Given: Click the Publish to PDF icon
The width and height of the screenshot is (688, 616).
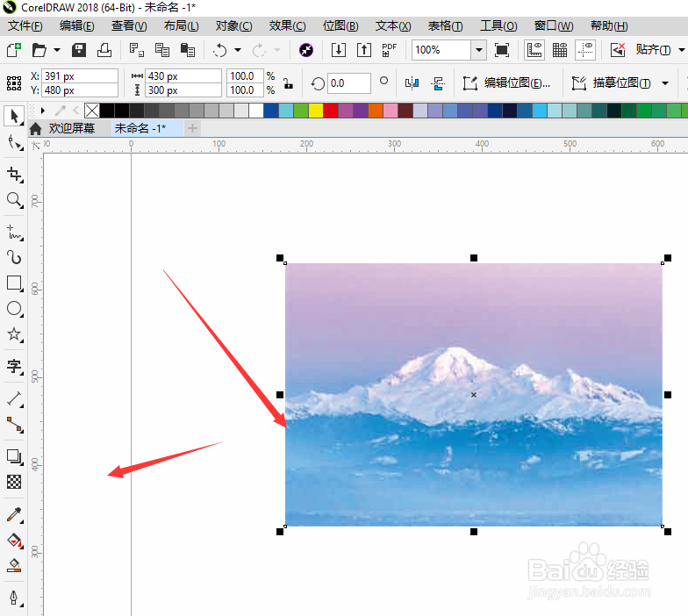Looking at the screenshot, I should pyautogui.click(x=390, y=49).
